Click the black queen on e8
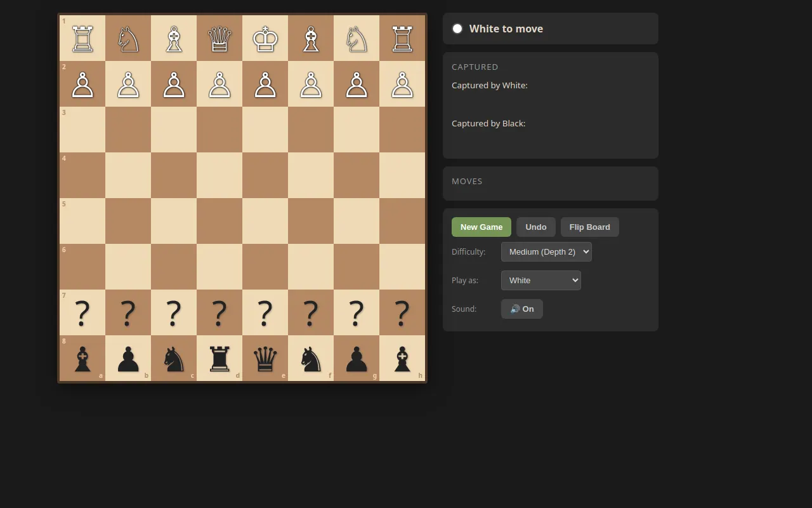 265,358
